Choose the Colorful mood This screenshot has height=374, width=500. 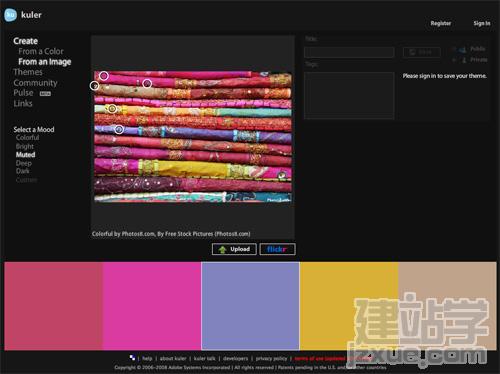click(27, 138)
